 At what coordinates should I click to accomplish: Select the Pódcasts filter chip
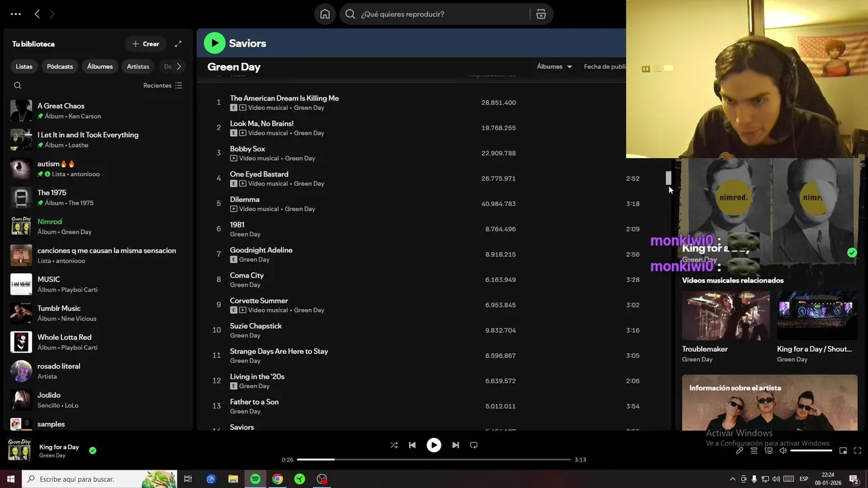tap(60, 66)
